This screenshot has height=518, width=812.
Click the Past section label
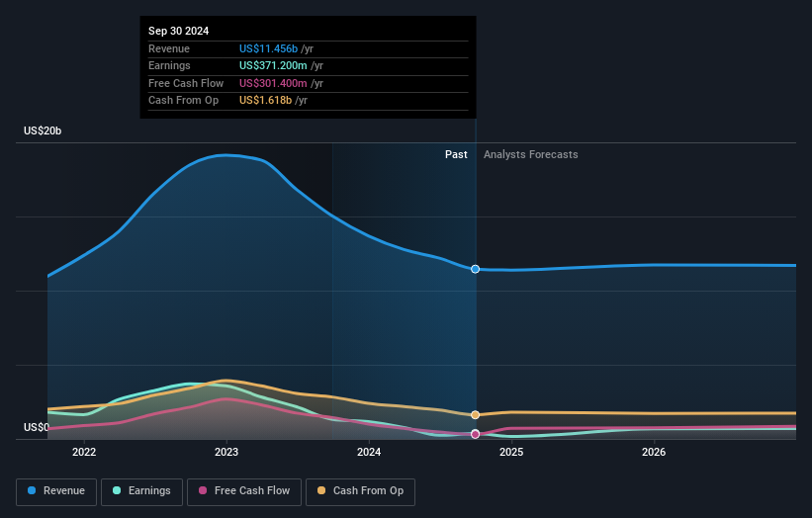[x=456, y=154]
